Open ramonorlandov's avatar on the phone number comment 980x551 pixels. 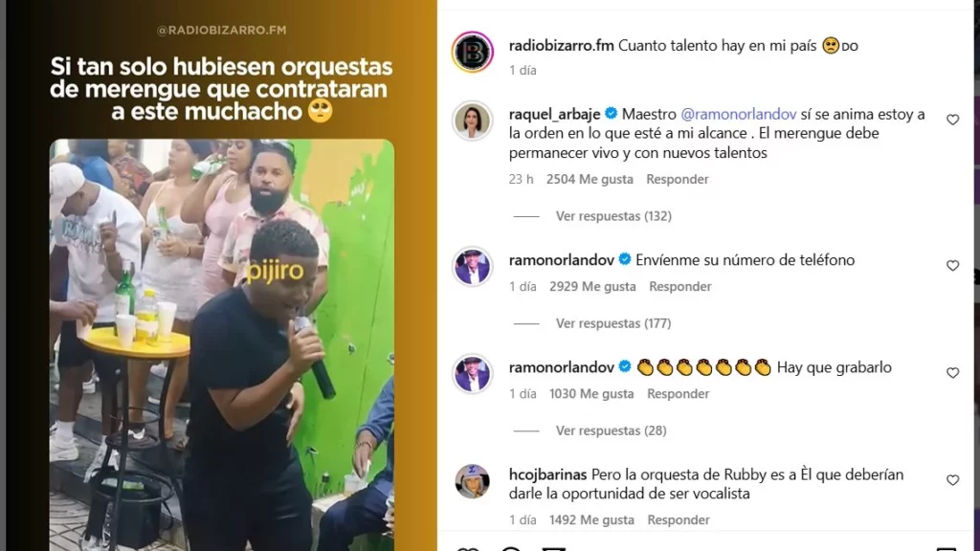(473, 267)
